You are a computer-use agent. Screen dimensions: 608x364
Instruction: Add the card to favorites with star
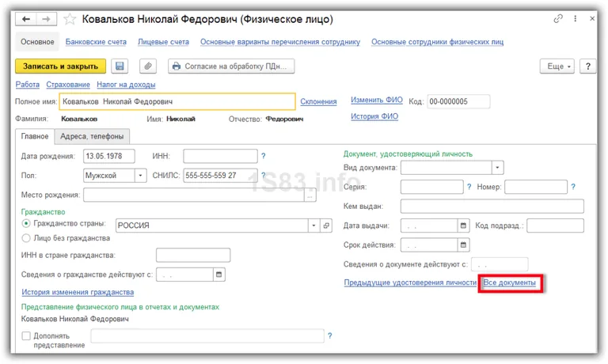tap(70, 18)
